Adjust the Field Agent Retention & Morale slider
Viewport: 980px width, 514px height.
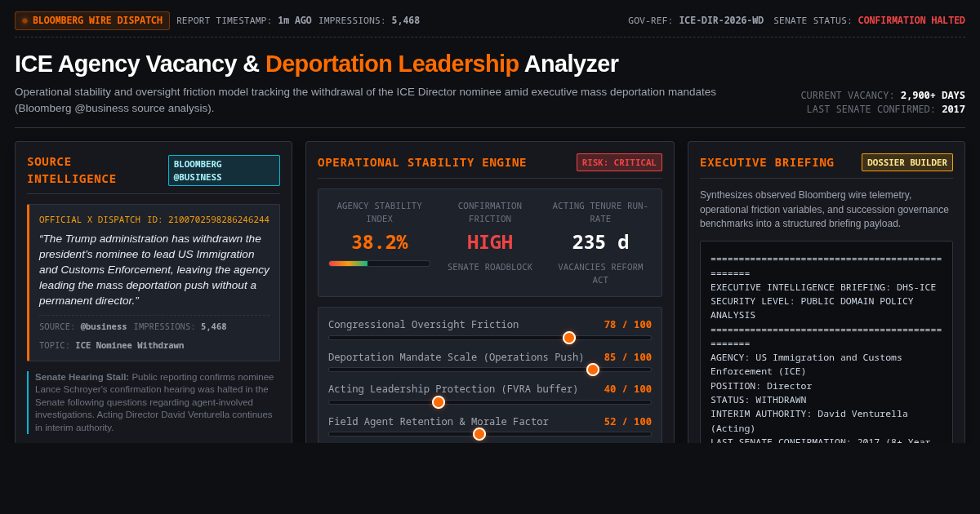(490, 434)
